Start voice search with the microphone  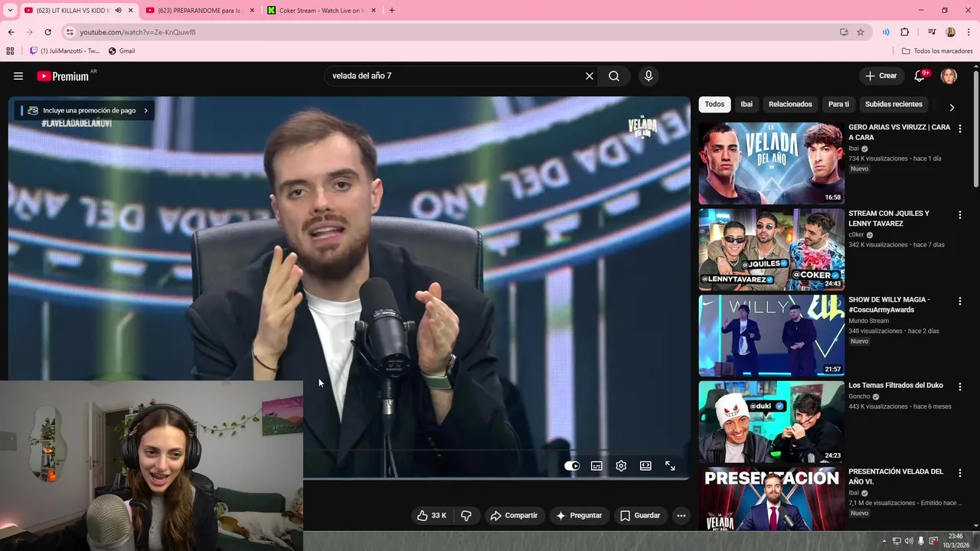click(648, 76)
